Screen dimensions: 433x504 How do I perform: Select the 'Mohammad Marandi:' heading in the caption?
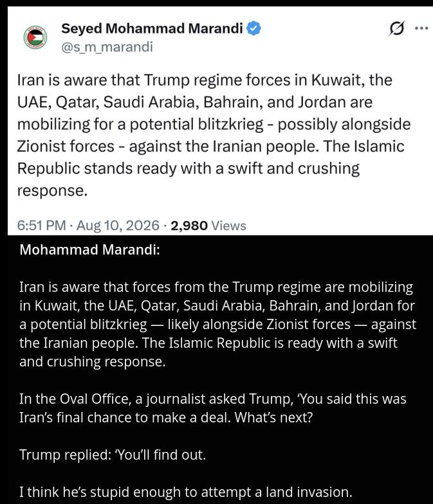90,249
